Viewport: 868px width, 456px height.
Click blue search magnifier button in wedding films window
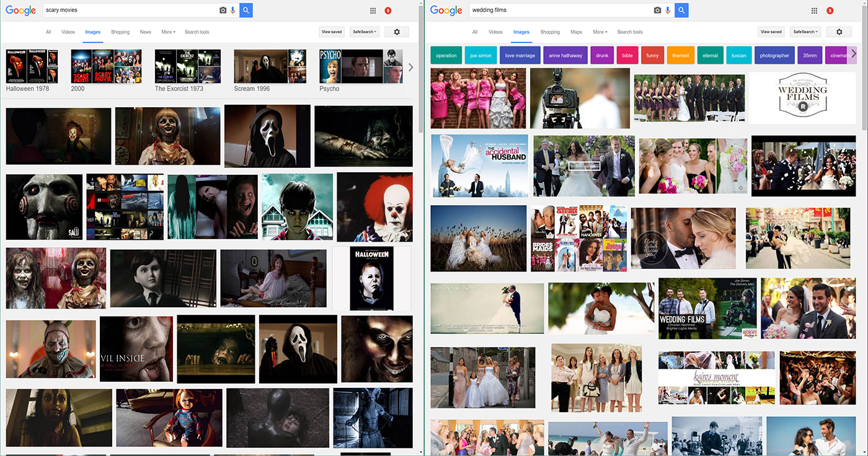[x=682, y=11]
